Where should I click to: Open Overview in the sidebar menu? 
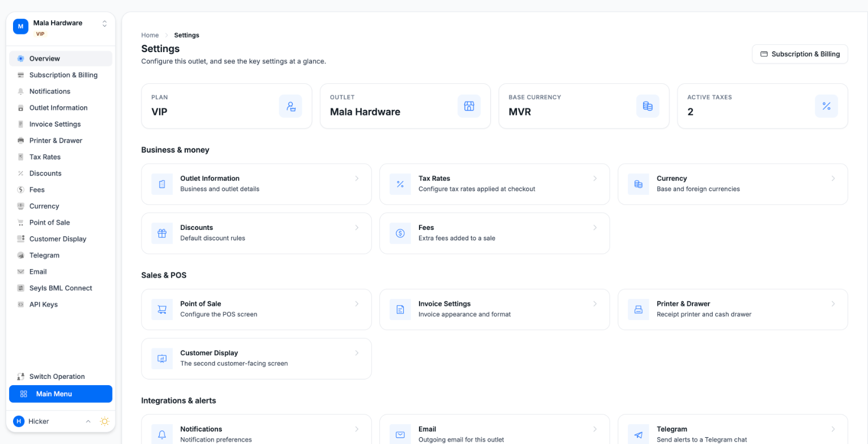click(61, 58)
